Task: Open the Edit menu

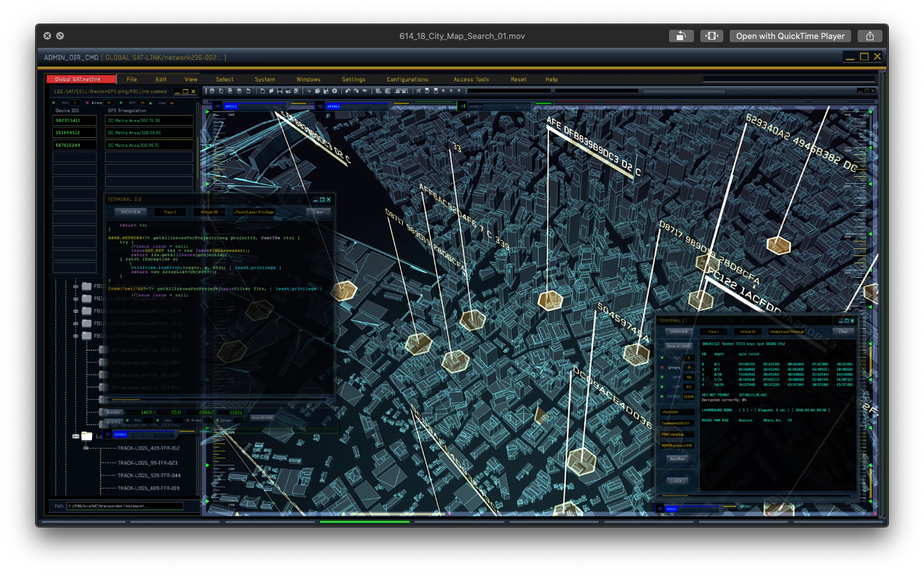Action: 161,79
